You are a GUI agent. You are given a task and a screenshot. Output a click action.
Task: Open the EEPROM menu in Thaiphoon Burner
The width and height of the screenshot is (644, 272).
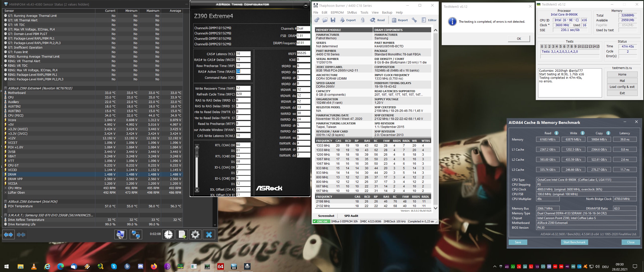click(337, 12)
